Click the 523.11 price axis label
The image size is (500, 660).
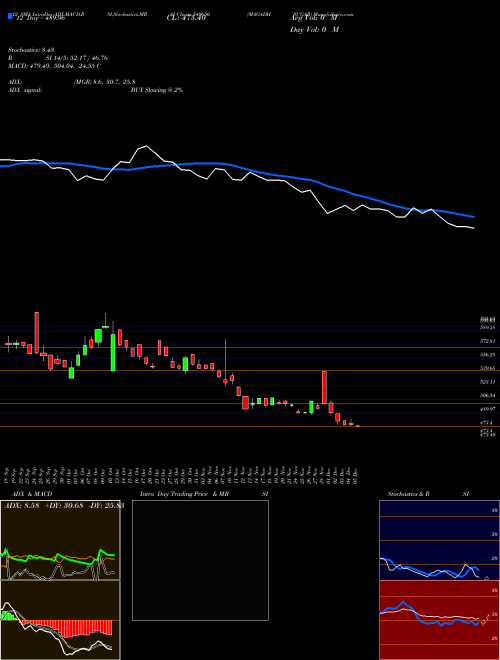click(488, 382)
